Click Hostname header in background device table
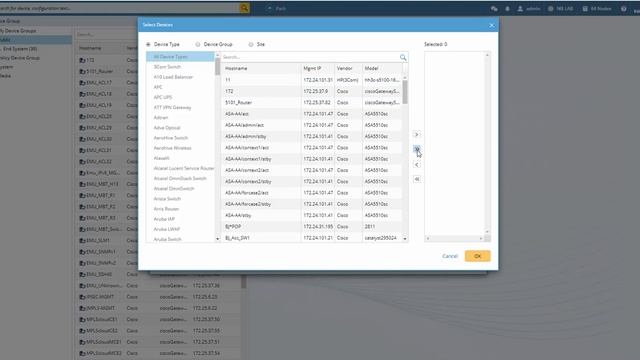 point(90,48)
